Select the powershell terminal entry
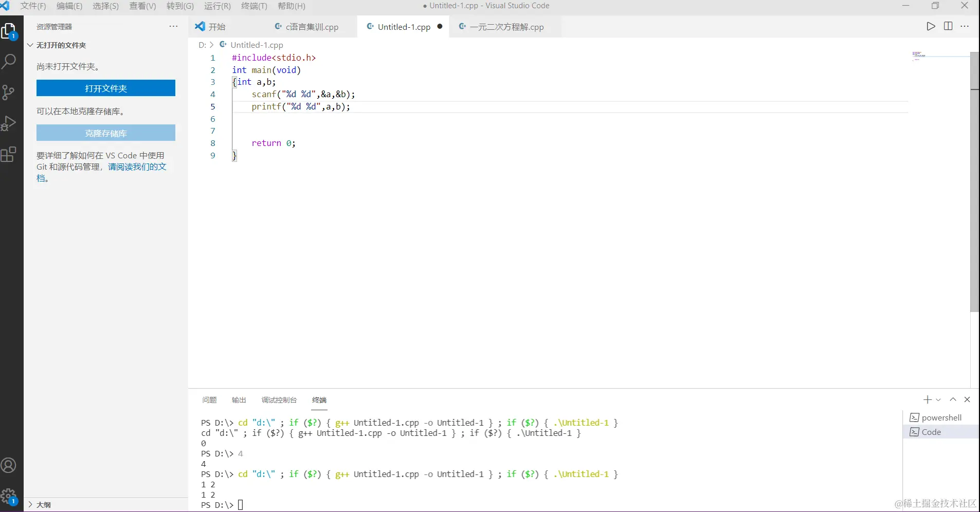Image resolution: width=980 pixels, height=512 pixels. pos(940,417)
